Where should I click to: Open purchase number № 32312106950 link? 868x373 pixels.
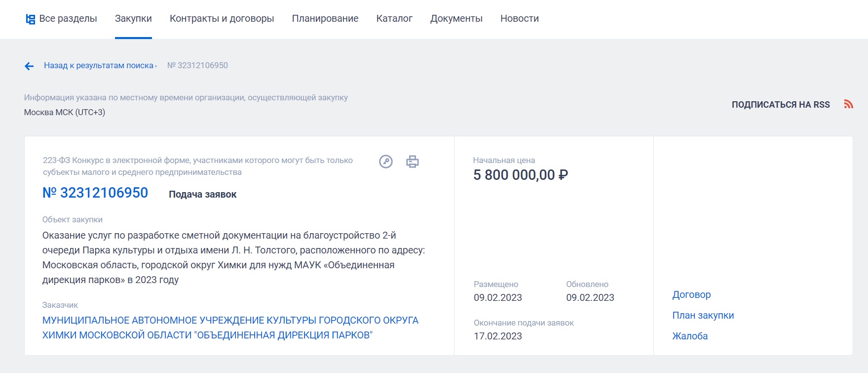pos(95,193)
